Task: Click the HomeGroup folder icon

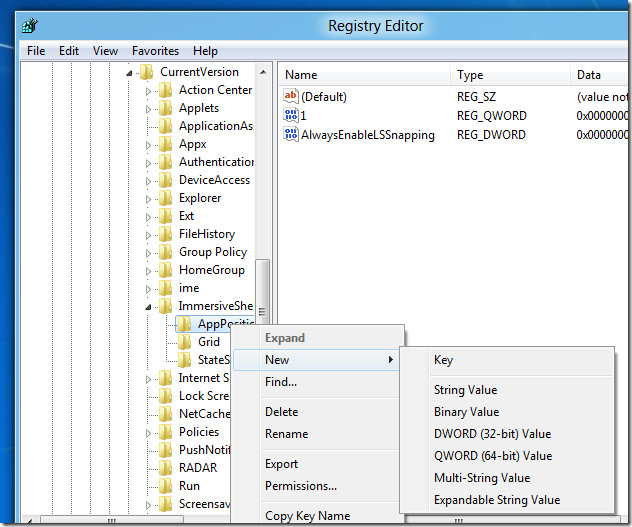Action: point(165,270)
